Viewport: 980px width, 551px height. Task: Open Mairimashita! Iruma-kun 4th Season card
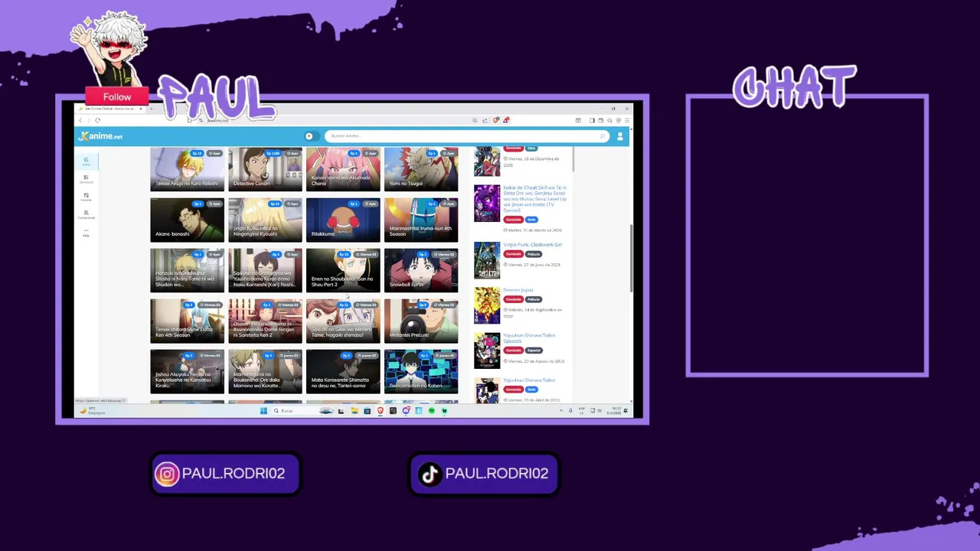click(x=421, y=220)
